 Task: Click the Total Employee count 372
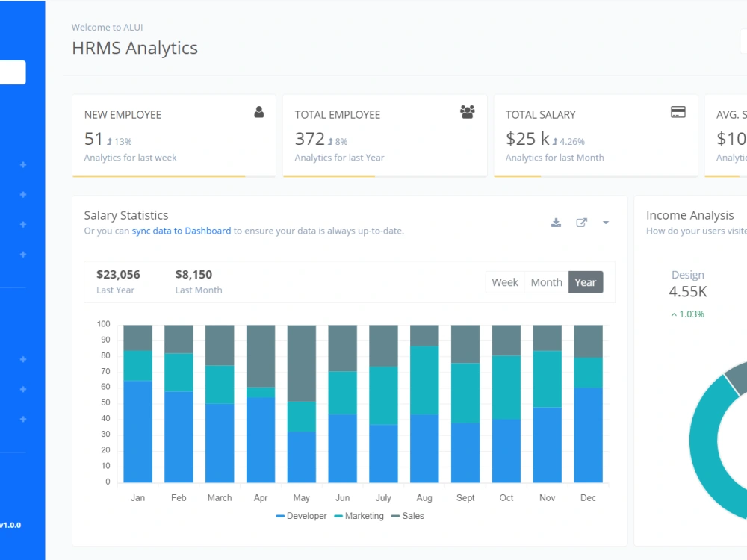pos(310,139)
